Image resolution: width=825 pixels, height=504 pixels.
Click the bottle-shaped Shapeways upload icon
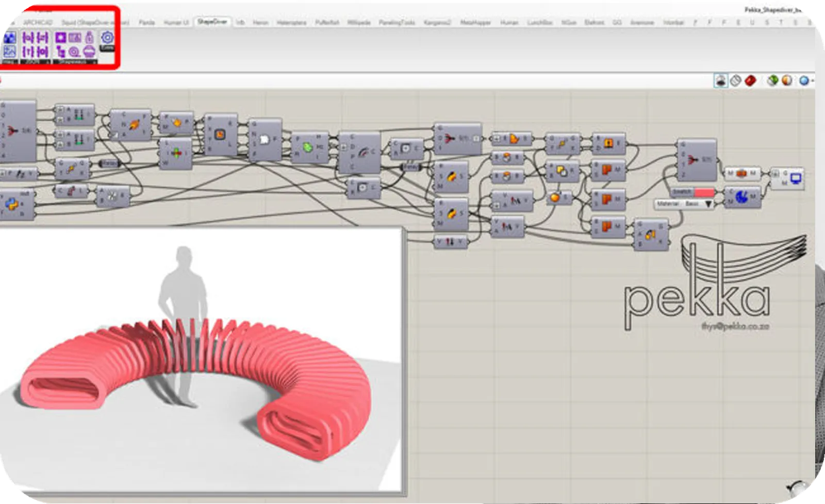90,38
